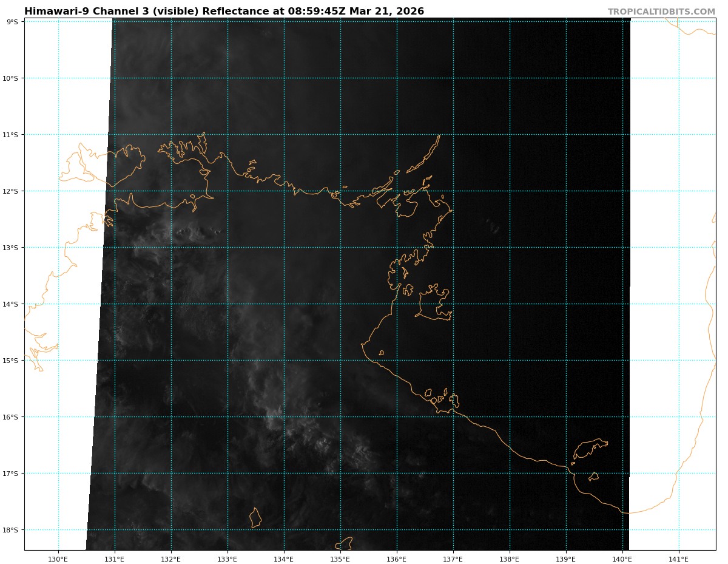Select the 16°S latitude tick label

pyautogui.click(x=11, y=417)
